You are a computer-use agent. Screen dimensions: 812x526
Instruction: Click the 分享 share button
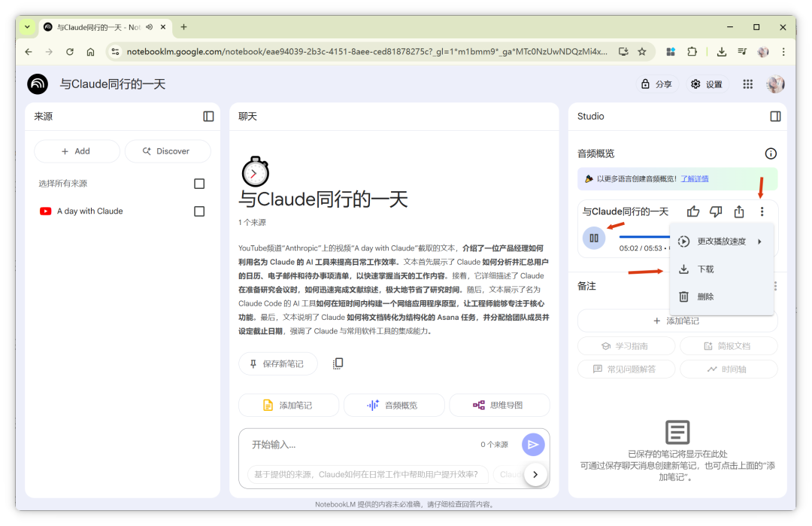click(656, 84)
